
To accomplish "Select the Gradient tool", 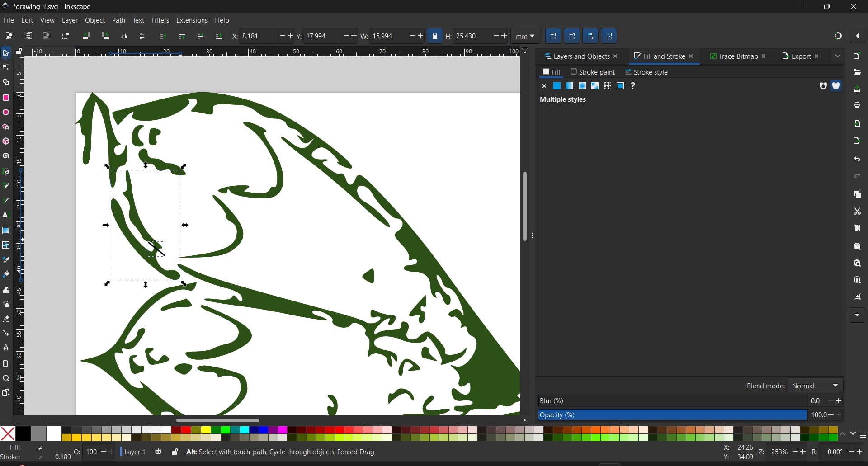I will (6, 231).
